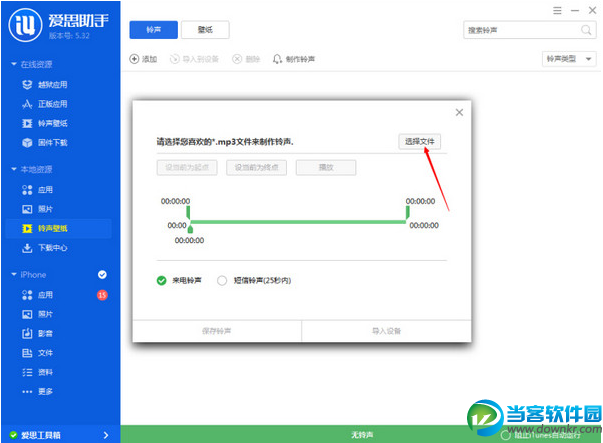
Task: Switch to the 铃声 tab
Action: [x=153, y=30]
